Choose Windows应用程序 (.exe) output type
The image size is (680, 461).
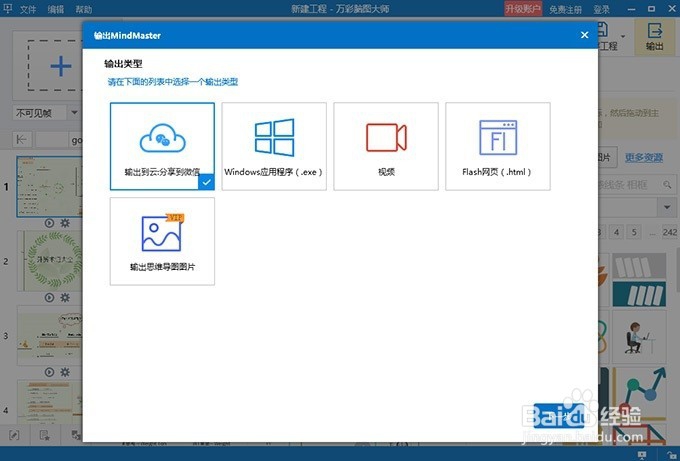274,146
